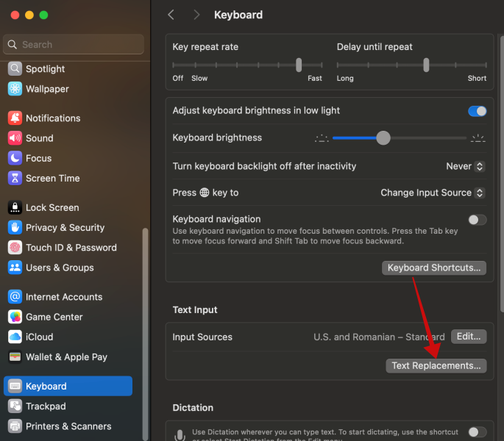Click the search magnifier icon
The width and height of the screenshot is (504, 441).
(13, 44)
